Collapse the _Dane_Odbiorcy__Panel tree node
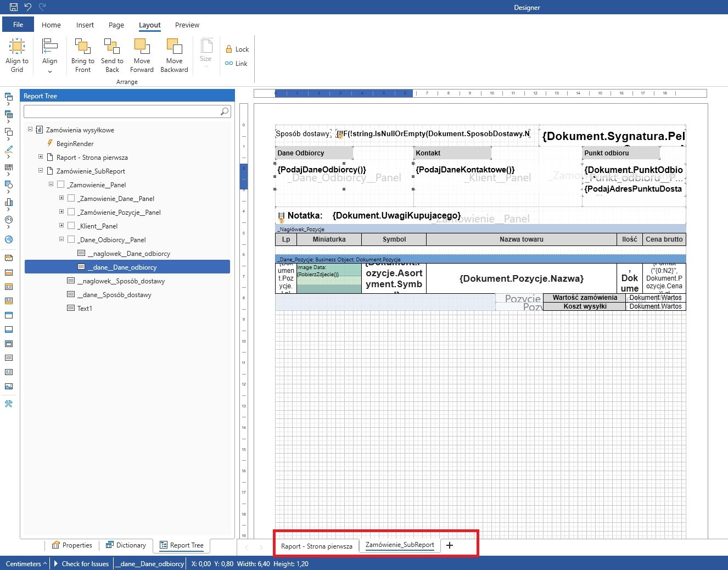This screenshot has width=728, height=570. coord(61,239)
